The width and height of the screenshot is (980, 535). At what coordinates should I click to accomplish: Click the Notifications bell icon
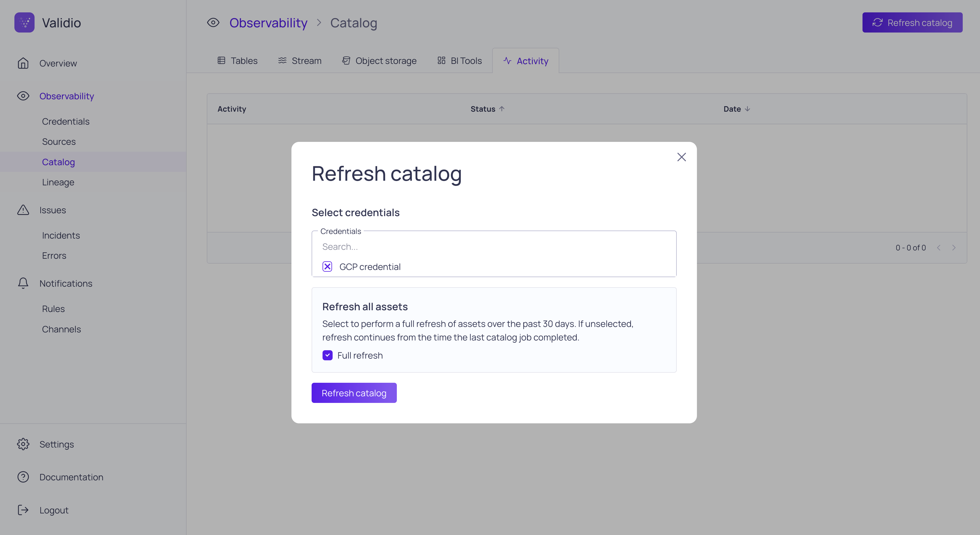click(23, 283)
